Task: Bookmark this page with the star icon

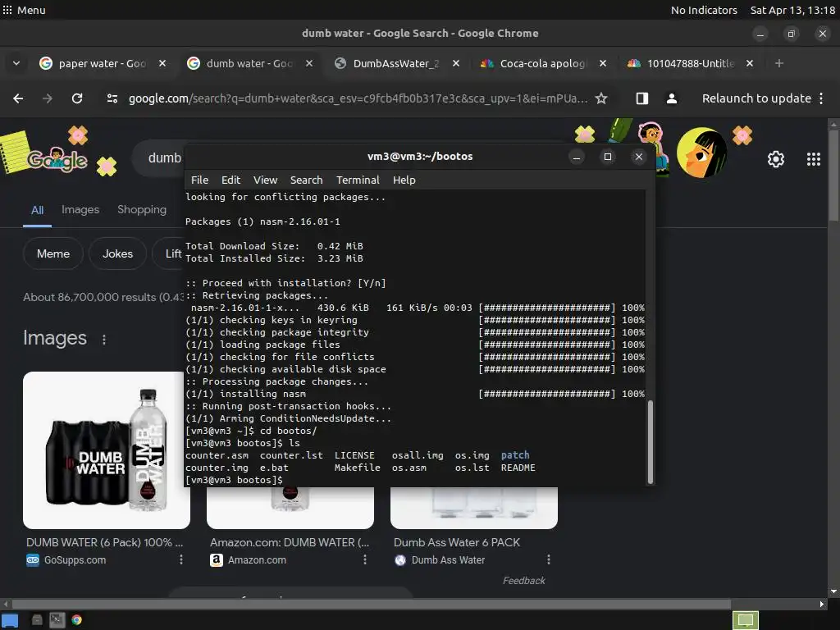Action: tap(601, 98)
